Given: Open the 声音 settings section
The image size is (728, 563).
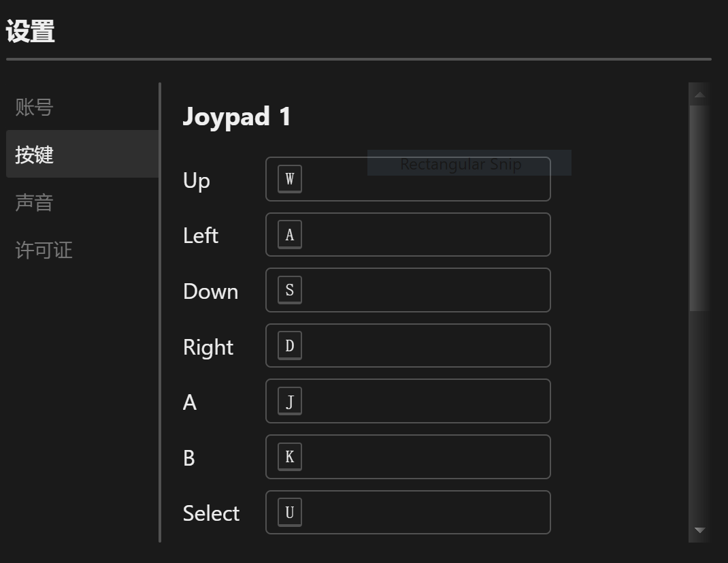Looking at the screenshot, I should click(x=33, y=202).
